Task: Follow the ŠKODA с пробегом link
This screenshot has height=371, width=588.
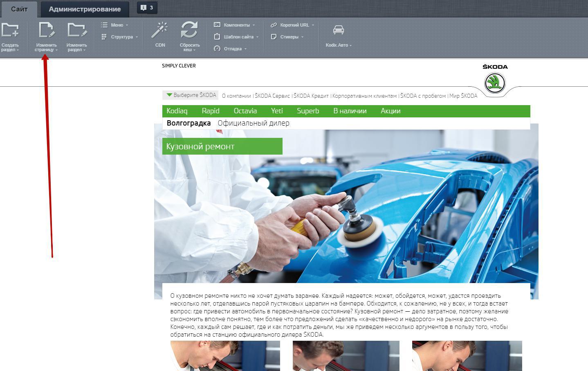Action: point(423,96)
